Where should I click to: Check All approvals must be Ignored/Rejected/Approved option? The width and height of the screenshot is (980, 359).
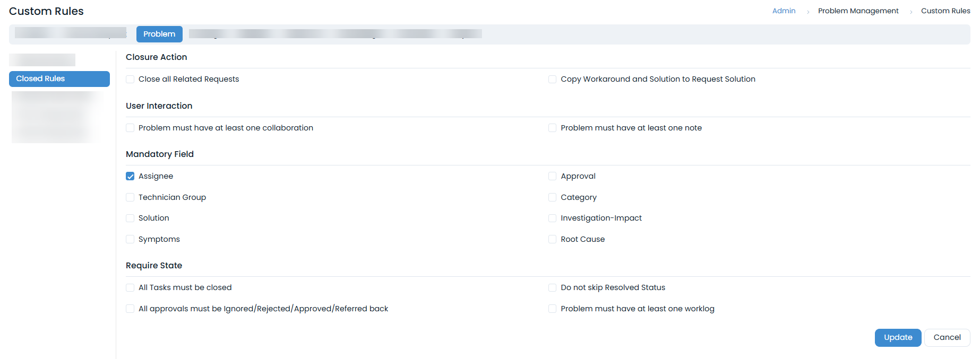coord(130,309)
